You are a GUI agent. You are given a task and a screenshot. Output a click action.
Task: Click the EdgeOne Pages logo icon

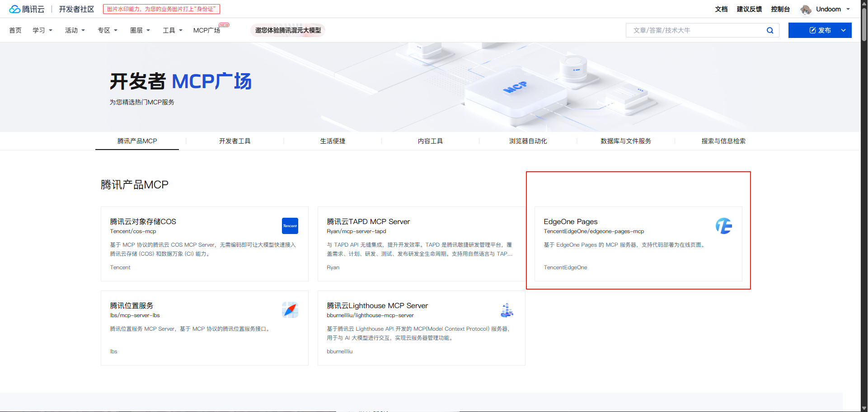[724, 226]
